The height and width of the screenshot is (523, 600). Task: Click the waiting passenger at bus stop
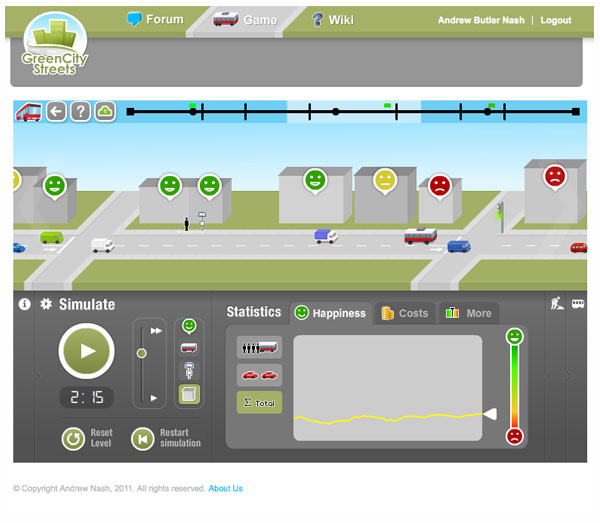pos(187,224)
